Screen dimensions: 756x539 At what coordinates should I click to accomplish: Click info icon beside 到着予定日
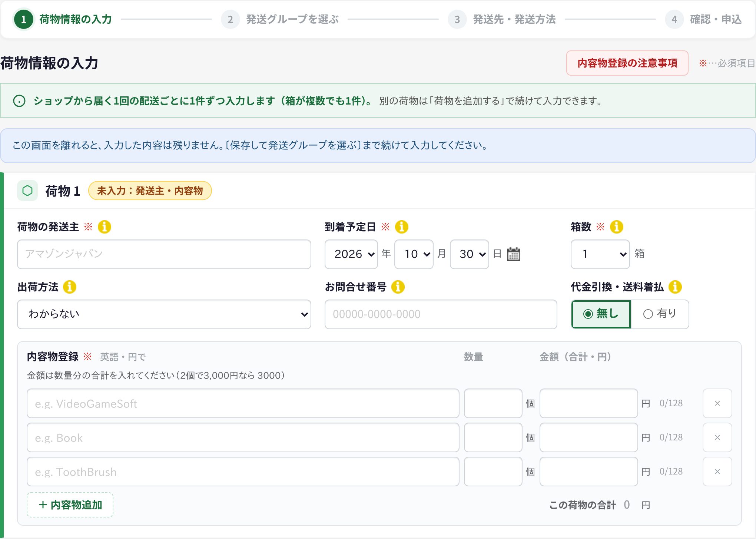click(x=401, y=226)
